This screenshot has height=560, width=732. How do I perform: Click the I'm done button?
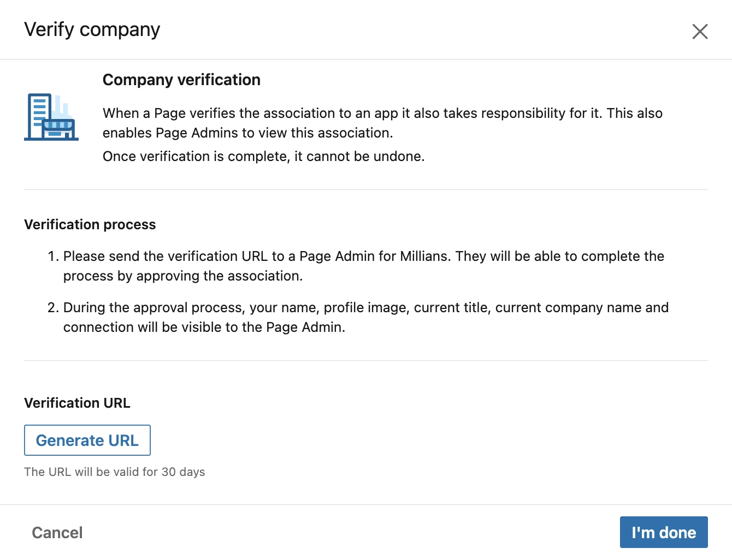tap(664, 532)
